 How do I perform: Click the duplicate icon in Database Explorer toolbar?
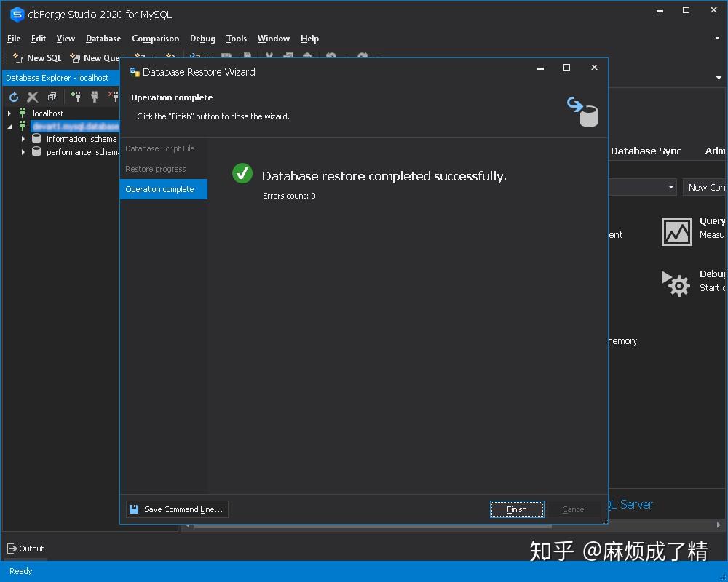[51, 96]
